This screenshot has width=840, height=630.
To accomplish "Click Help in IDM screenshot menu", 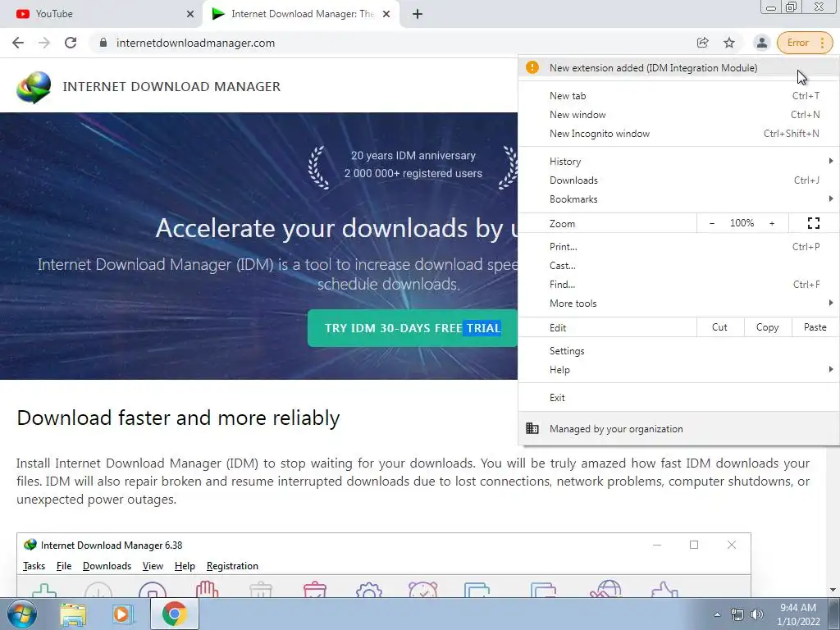I will (x=185, y=566).
